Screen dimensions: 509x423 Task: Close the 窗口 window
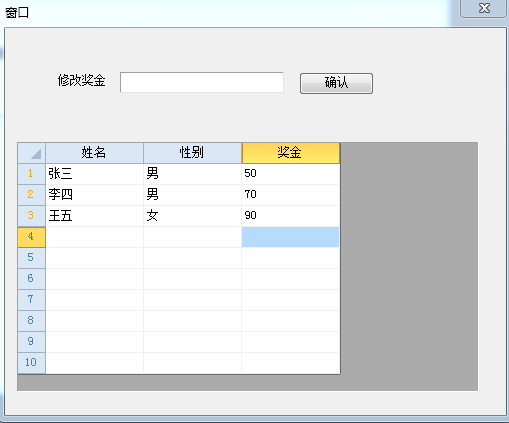(x=484, y=8)
